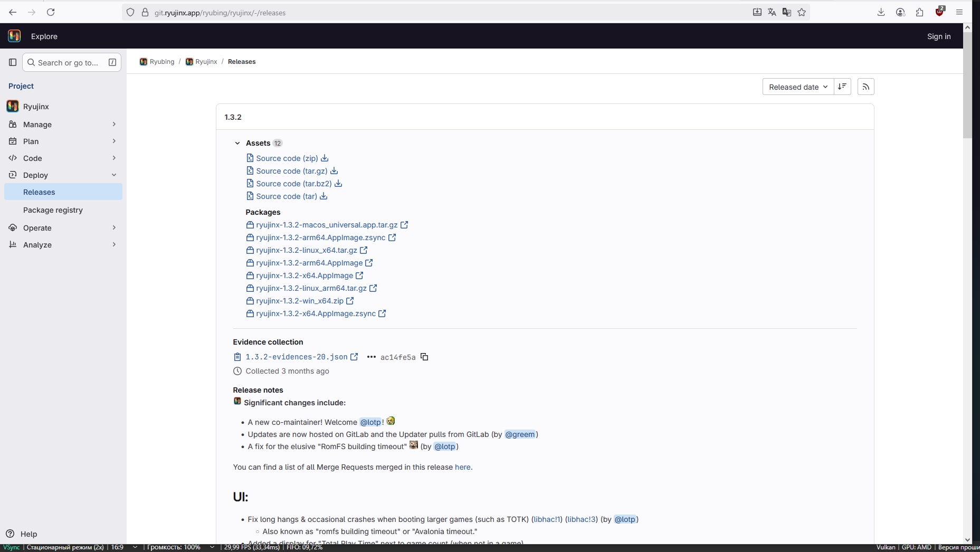Expand the Manage sidebar section
Viewport: 980px width, 552px height.
(63, 125)
